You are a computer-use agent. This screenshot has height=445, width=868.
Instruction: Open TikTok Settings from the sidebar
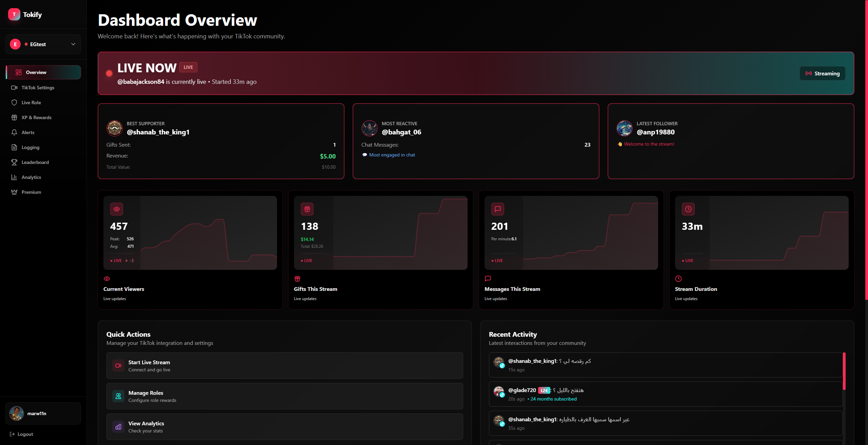tap(37, 87)
